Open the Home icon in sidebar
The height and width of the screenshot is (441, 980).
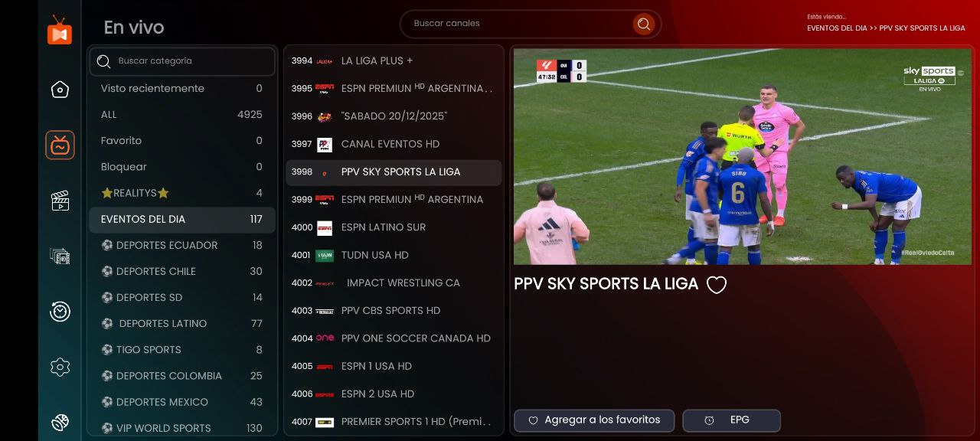pyautogui.click(x=60, y=90)
